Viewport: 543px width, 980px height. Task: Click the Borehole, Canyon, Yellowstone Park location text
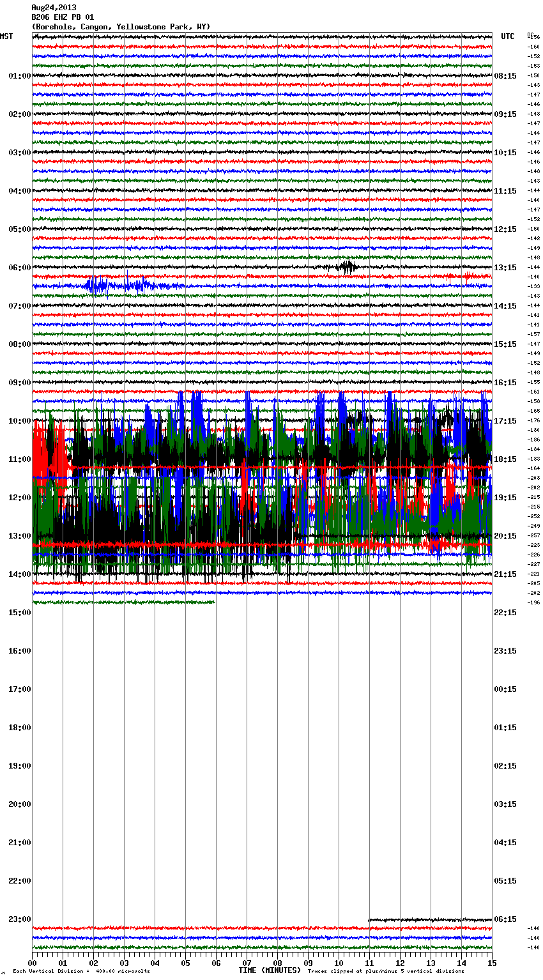click(121, 27)
